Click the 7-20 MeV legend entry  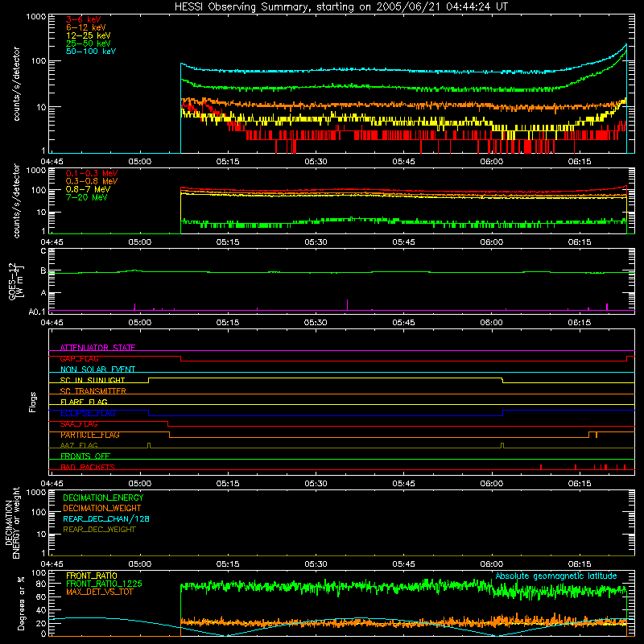click(x=86, y=197)
